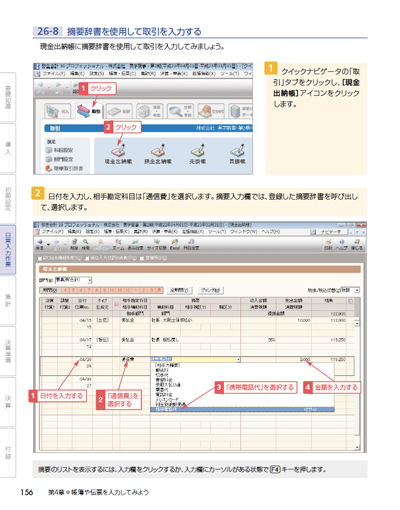Expand the 部門 department dropdown
400x510 pixels.
point(90,280)
